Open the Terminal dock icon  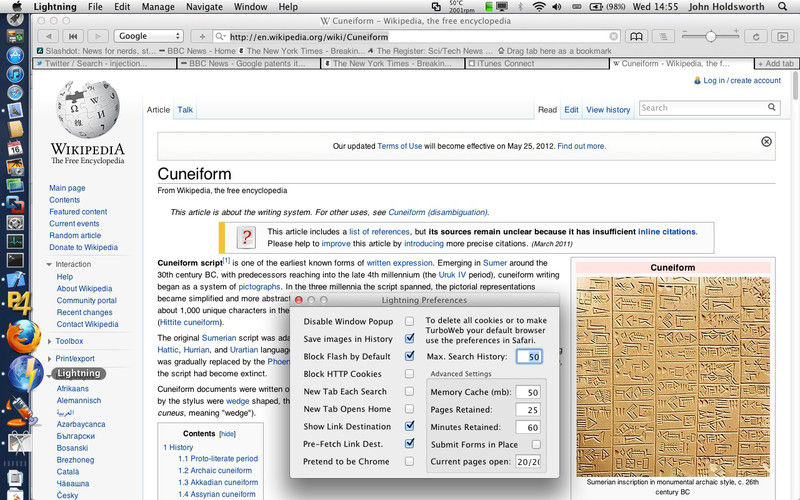pyautogui.click(x=15, y=260)
